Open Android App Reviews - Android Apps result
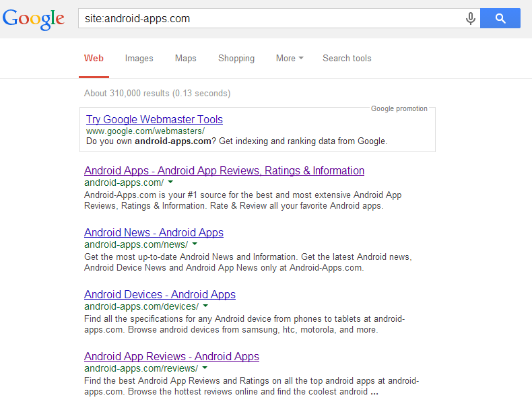The width and height of the screenshot is (532, 408). (x=172, y=356)
